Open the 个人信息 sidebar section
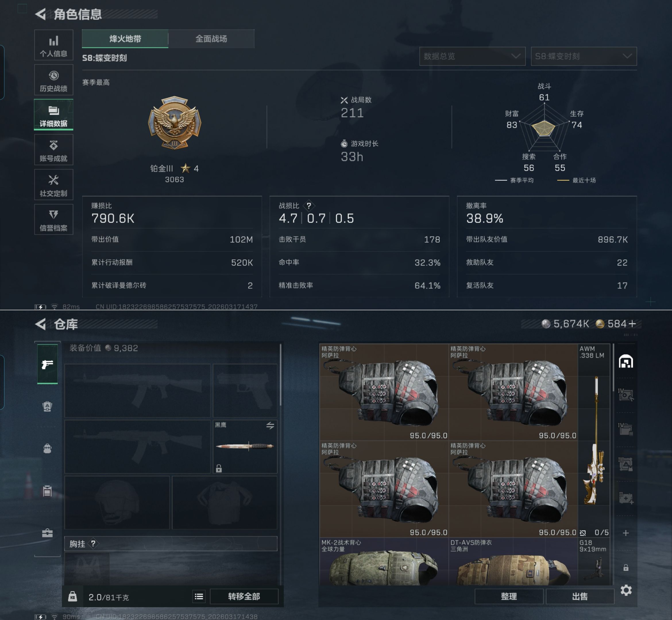Viewport: 672px width, 620px height. click(x=54, y=45)
